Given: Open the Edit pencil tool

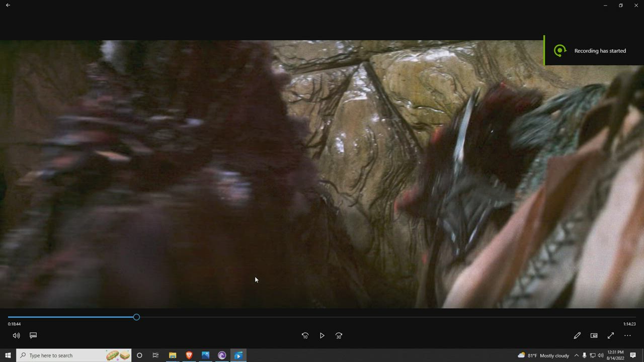Looking at the screenshot, I should (x=577, y=335).
